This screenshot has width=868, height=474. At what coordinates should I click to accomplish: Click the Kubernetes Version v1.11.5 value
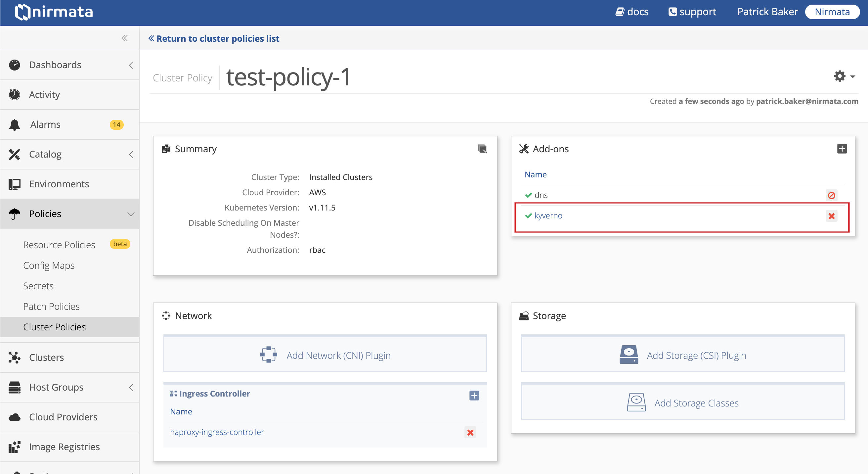322,207
